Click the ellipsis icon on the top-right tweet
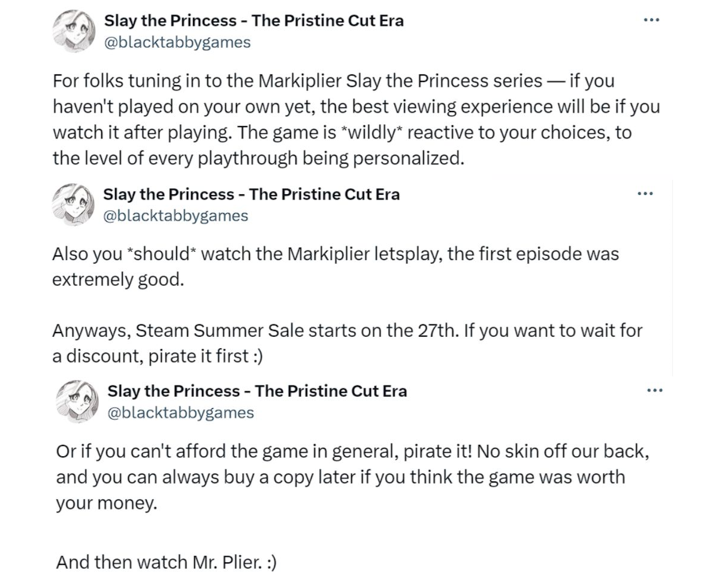This screenshot has width=719, height=588. coord(651,19)
